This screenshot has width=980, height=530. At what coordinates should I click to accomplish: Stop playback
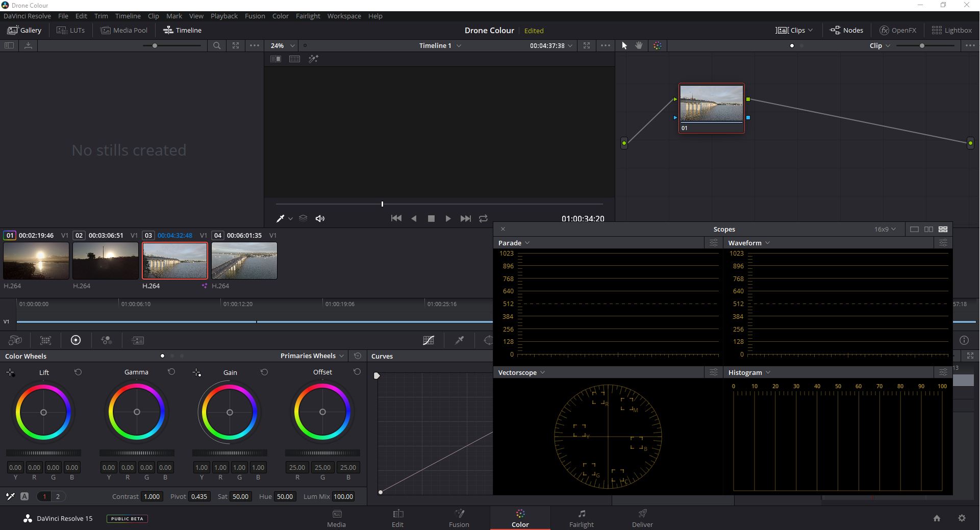click(431, 218)
